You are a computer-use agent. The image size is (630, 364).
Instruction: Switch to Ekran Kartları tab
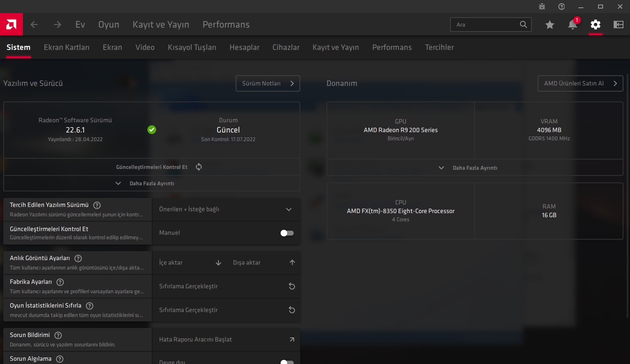(x=67, y=47)
